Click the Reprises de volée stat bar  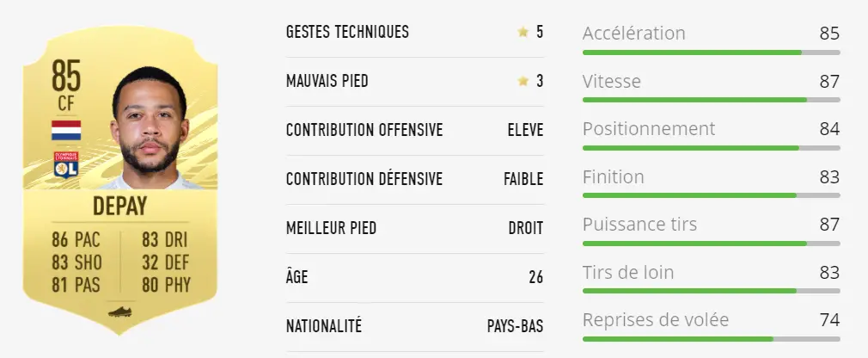pos(712,338)
